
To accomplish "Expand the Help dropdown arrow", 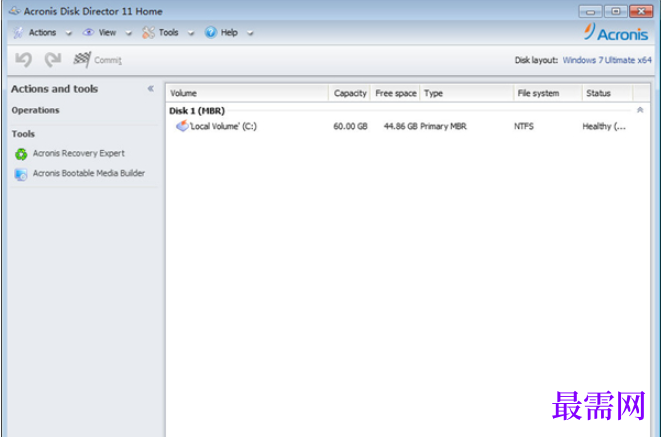I will click(x=250, y=33).
